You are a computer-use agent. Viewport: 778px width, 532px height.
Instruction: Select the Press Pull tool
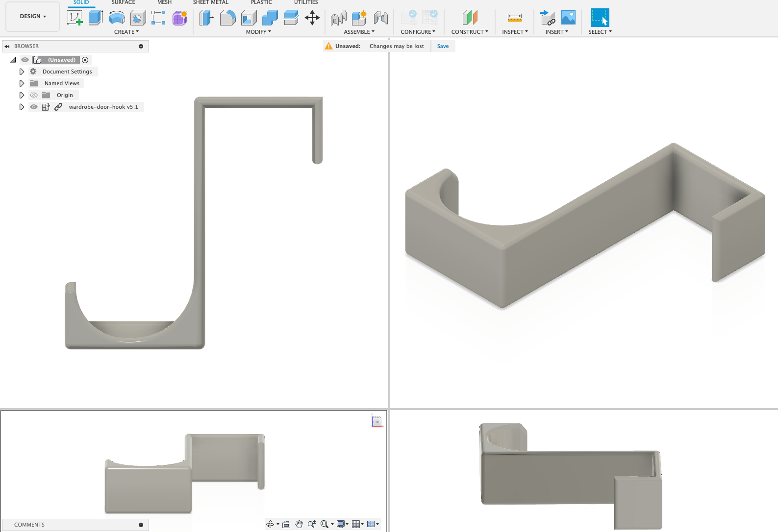pyautogui.click(x=206, y=18)
